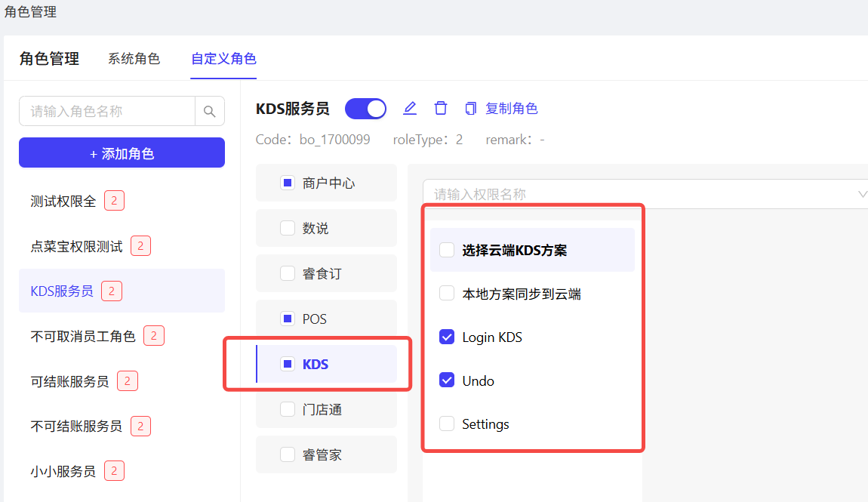Uncheck the Login KDS checkbox
Image resolution: width=868 pixels, height=502 pixels.
(447, 337)
